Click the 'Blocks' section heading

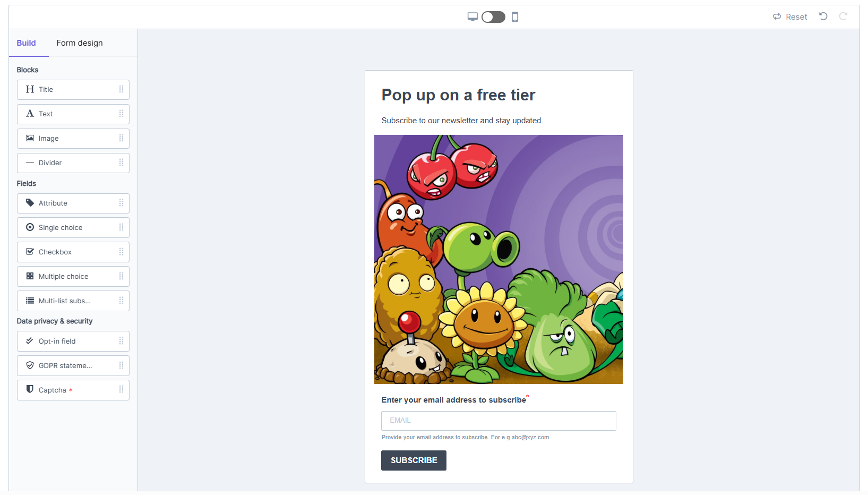[28, 70]
